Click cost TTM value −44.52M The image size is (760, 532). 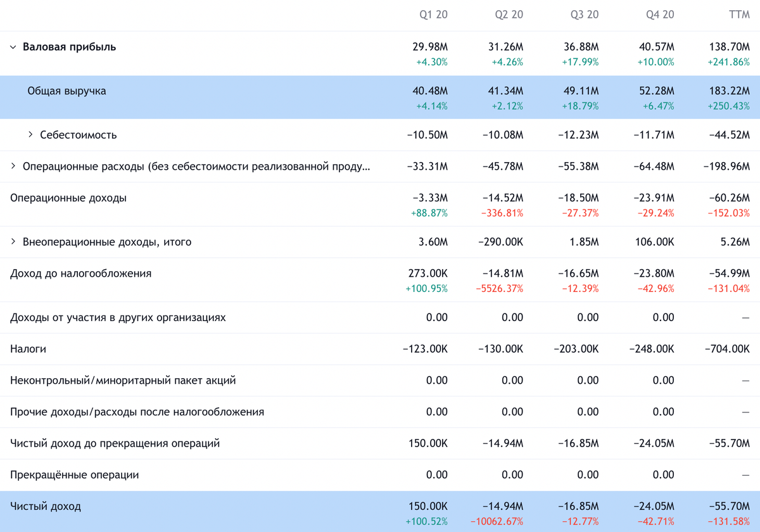(729, 135)
